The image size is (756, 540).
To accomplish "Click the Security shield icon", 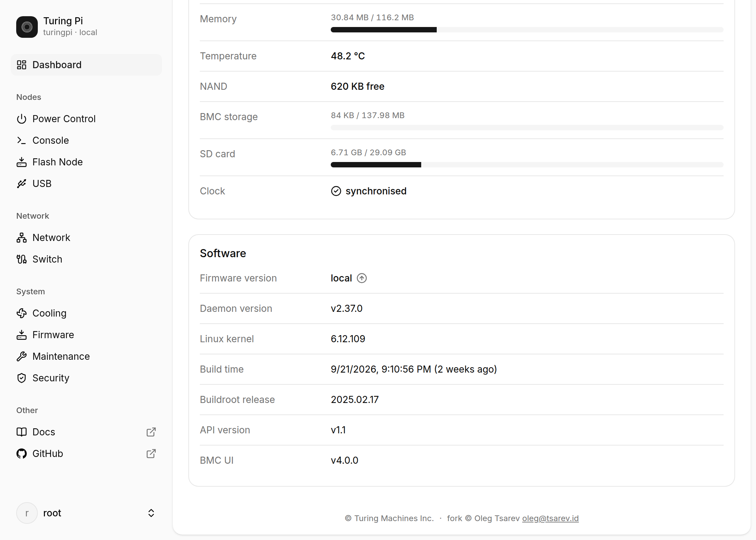I will tap(22, 378).
